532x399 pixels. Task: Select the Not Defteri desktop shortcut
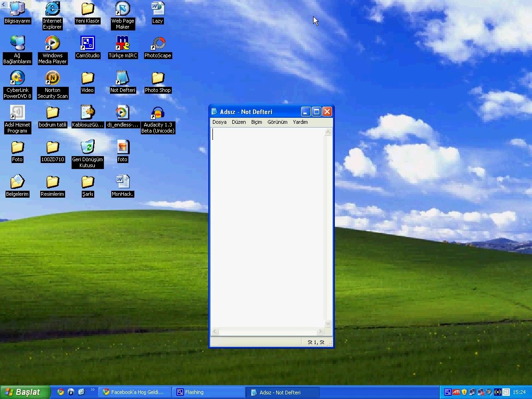(x=122, y=82)
